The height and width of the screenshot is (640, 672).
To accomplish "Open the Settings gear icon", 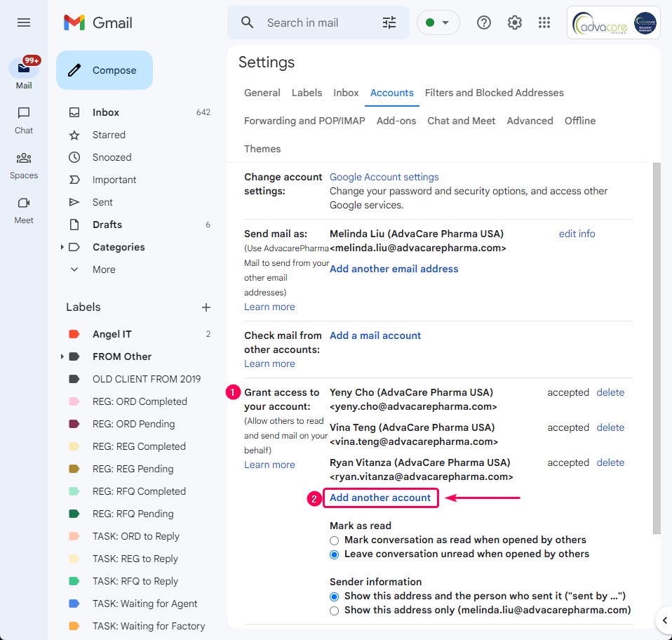I will [x=514, y=22].
